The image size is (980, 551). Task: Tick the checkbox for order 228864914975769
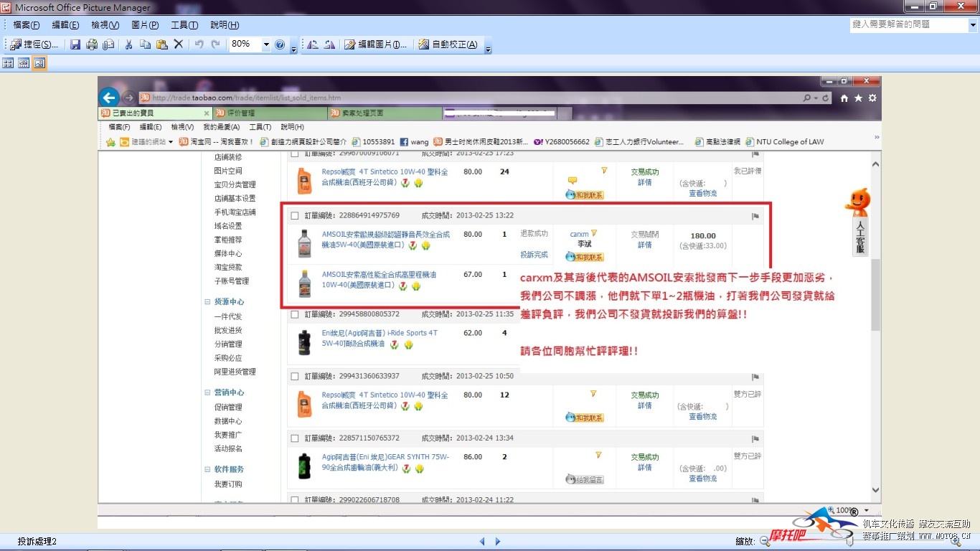pyautogui.click(x=294, y=216)
